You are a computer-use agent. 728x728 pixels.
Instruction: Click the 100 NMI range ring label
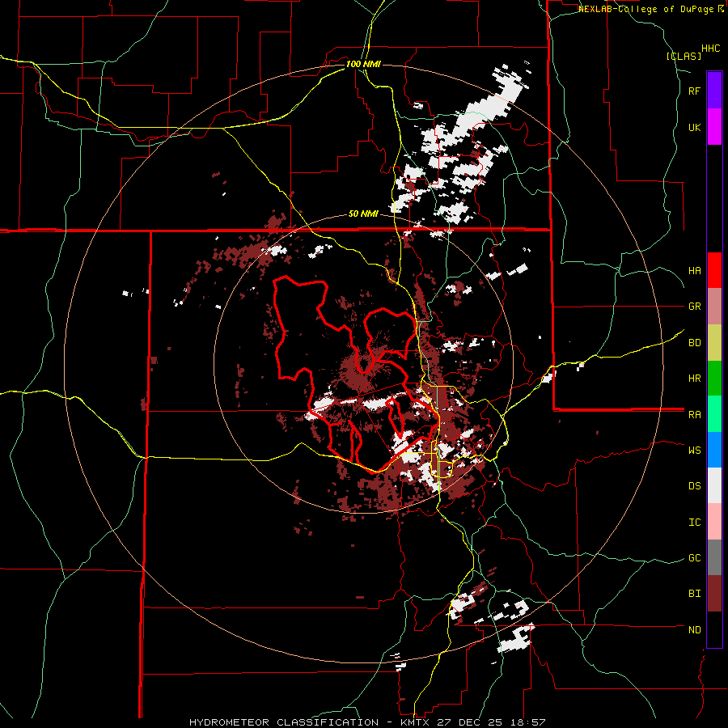tap(363, 64)
